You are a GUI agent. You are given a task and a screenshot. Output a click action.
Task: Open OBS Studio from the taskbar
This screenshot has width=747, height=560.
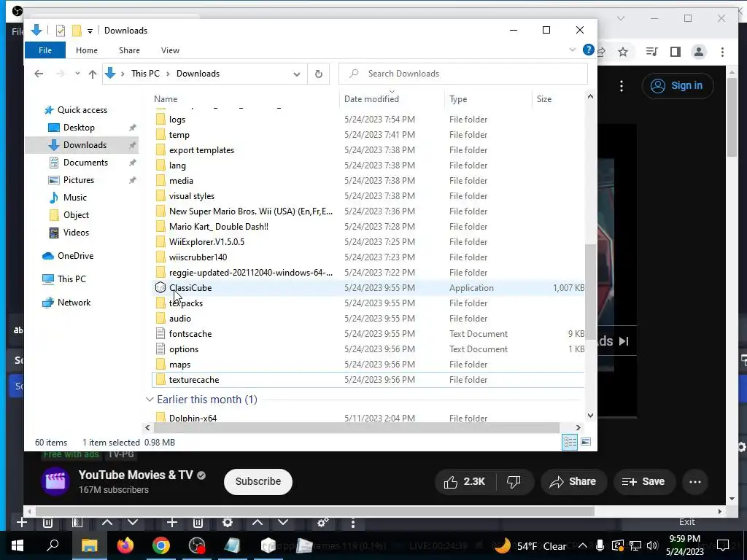(x=197, y=545)
